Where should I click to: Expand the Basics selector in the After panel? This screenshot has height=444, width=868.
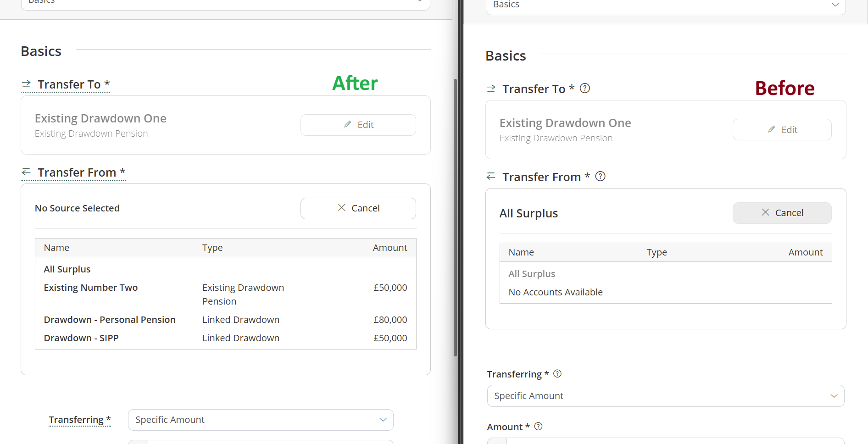(225, 3)
